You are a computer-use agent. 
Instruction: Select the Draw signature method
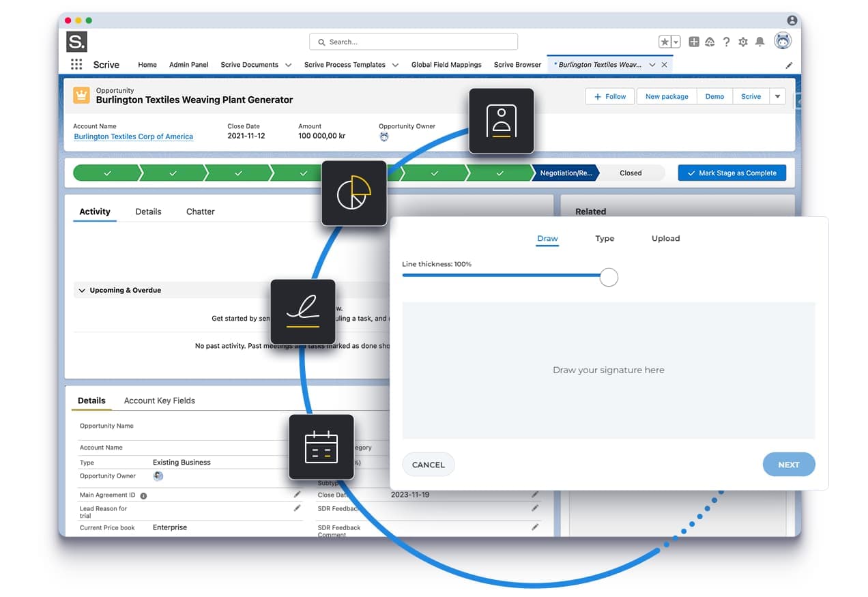click(547, 238)
